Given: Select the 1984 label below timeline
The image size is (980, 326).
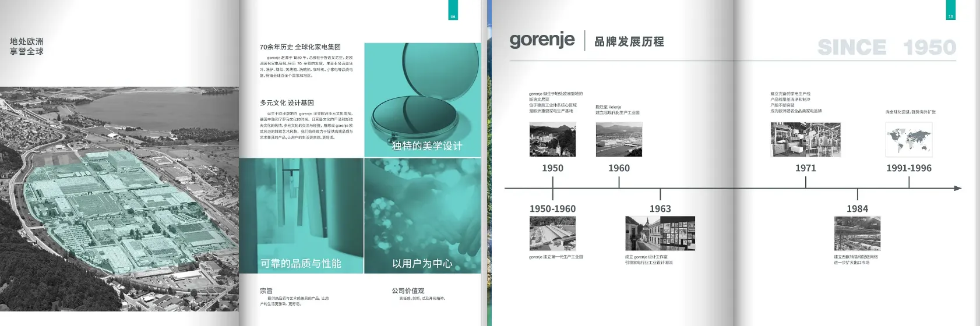Looking at the screenshot, I should 857,209.
